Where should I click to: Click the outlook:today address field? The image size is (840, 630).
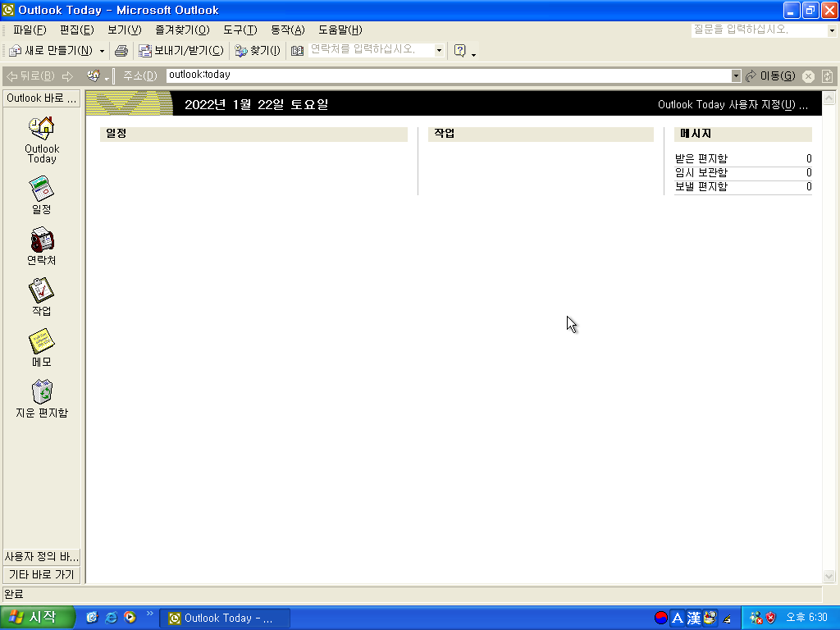pyautogui.click(x=449, y=75)
